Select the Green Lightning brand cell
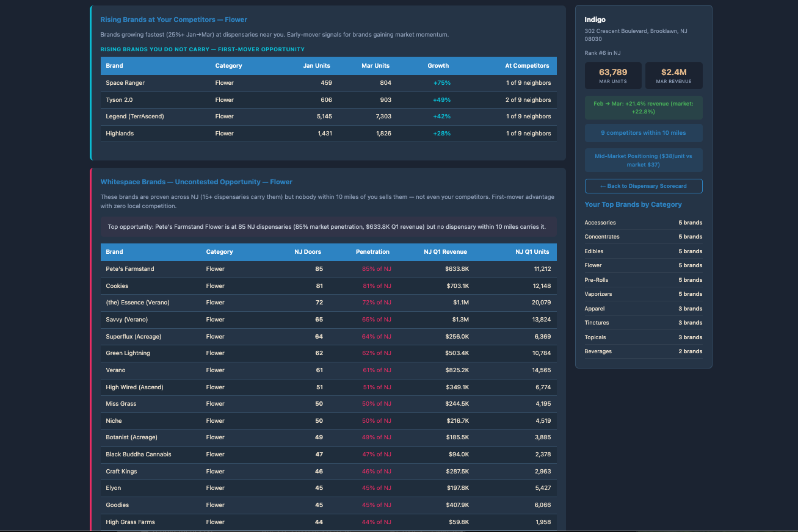 pos(128,353)
